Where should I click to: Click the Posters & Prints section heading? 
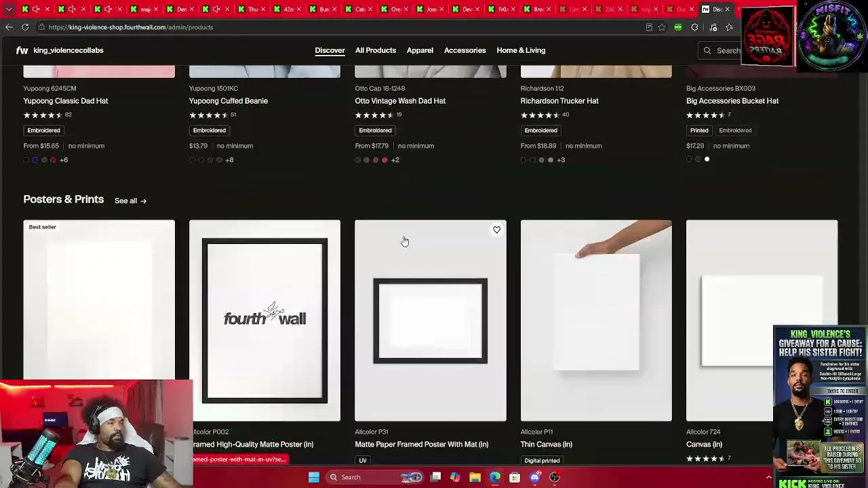(x=64, y=199)
